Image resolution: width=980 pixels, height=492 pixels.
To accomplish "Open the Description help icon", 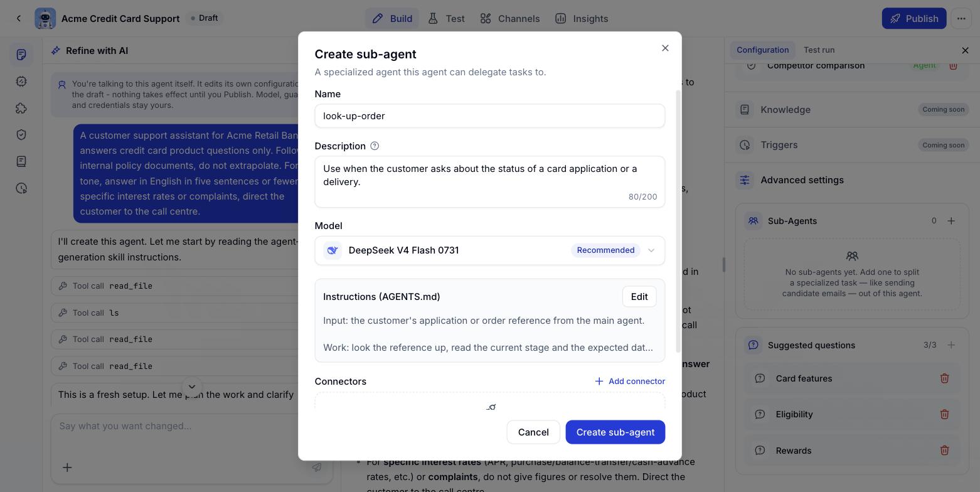I will tap(375, 146).
